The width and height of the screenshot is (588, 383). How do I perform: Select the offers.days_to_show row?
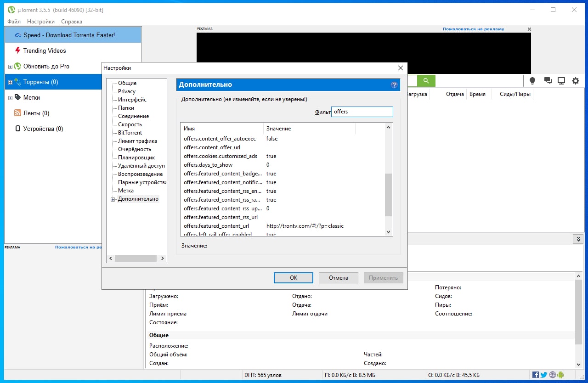pyautogui.click(x=208, y=165)
